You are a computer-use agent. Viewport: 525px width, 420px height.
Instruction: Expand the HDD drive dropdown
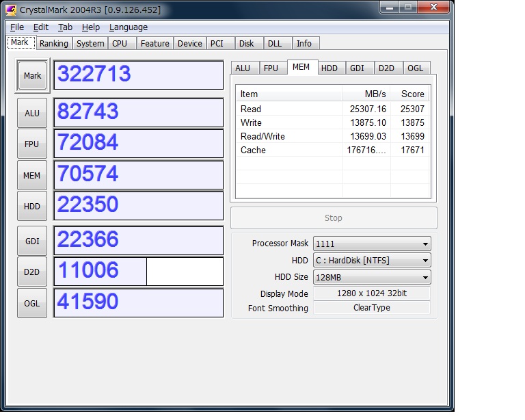point(372,260)
